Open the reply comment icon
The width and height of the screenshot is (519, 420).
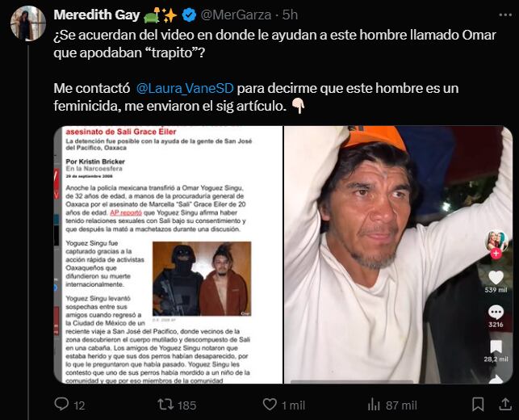click(61, 405)
